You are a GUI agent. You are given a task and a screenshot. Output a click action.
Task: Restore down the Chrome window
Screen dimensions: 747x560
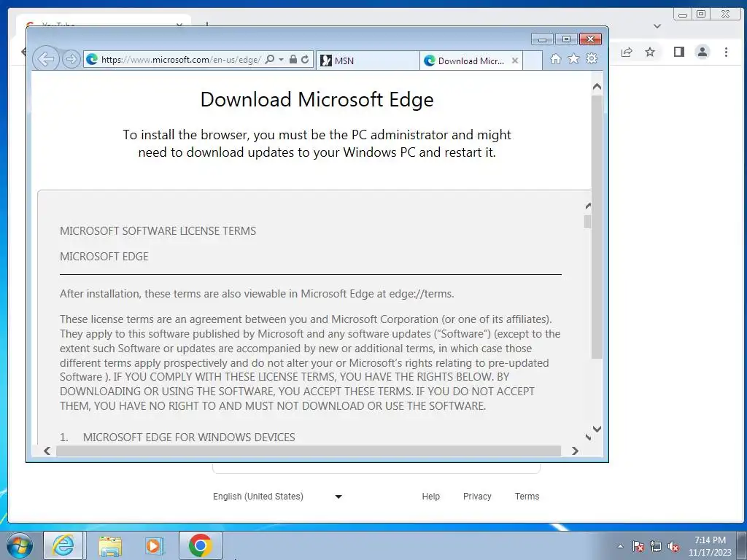[701, 14]
